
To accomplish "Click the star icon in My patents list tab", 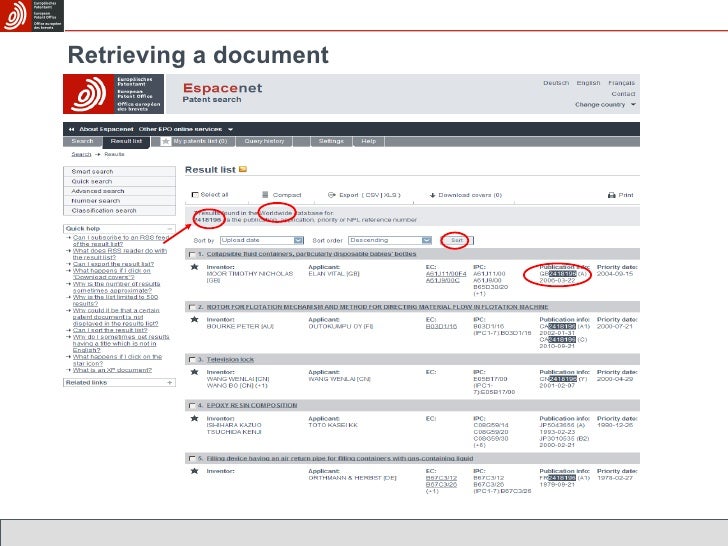I will tap(166, 141).
